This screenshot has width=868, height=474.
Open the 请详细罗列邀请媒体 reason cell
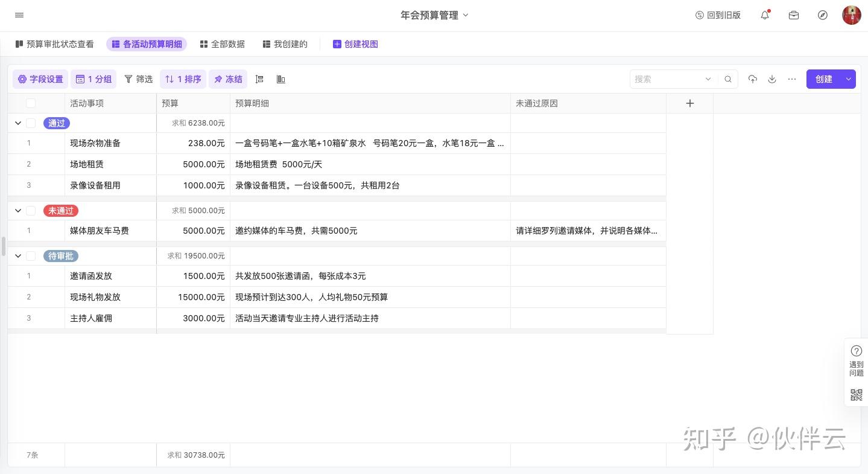(x=588, y=231)
